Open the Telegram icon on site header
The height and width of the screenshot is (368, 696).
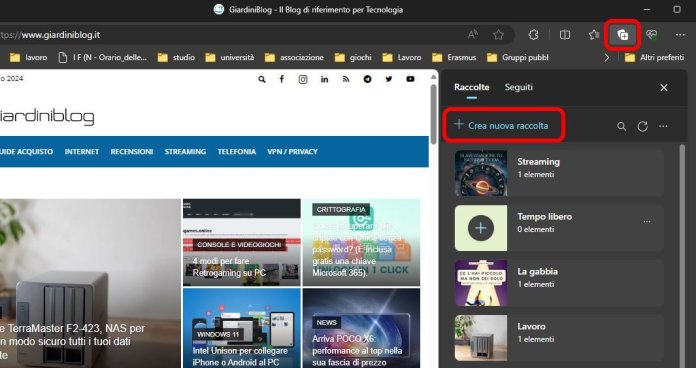pos(368,79)
